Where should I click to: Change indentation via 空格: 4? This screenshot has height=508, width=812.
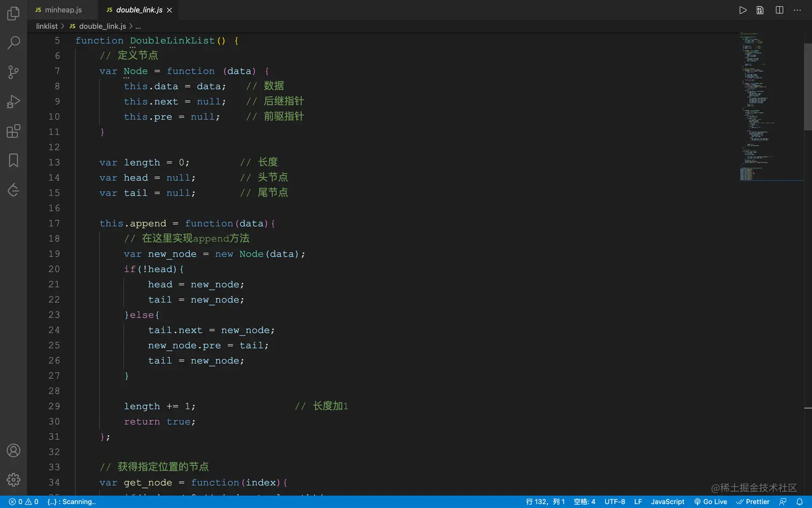click(x=584, y=502)
